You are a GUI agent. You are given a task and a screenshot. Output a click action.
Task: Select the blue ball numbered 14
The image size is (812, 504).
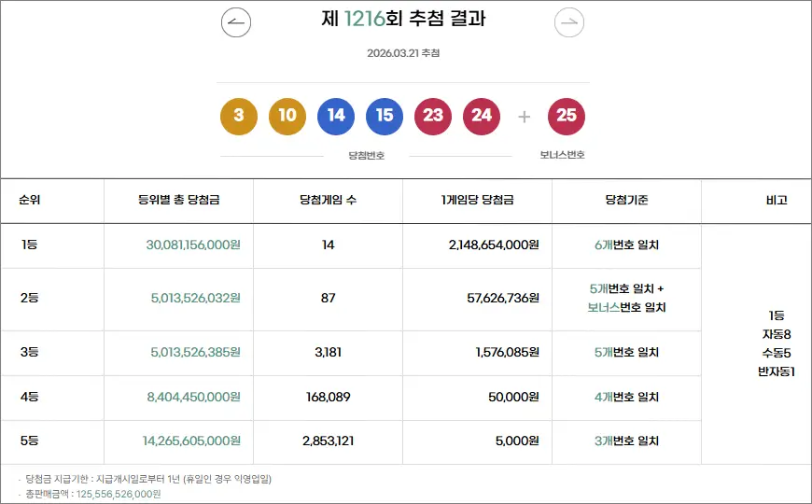[x=336, y=116]
